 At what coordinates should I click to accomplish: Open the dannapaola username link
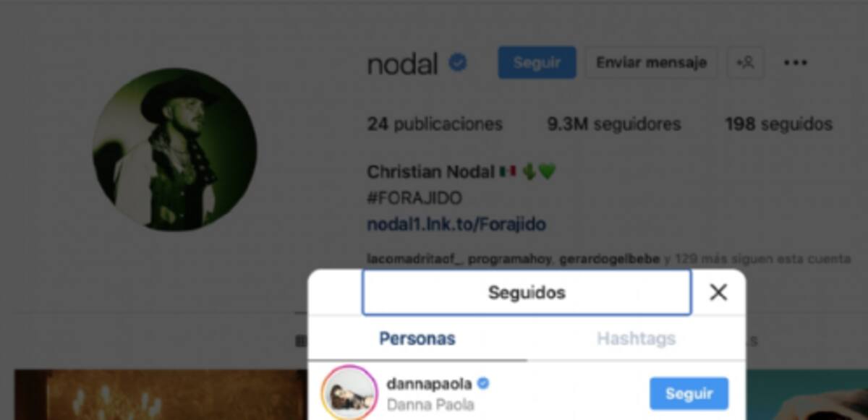pyautogui.click(x=428, y=383)
